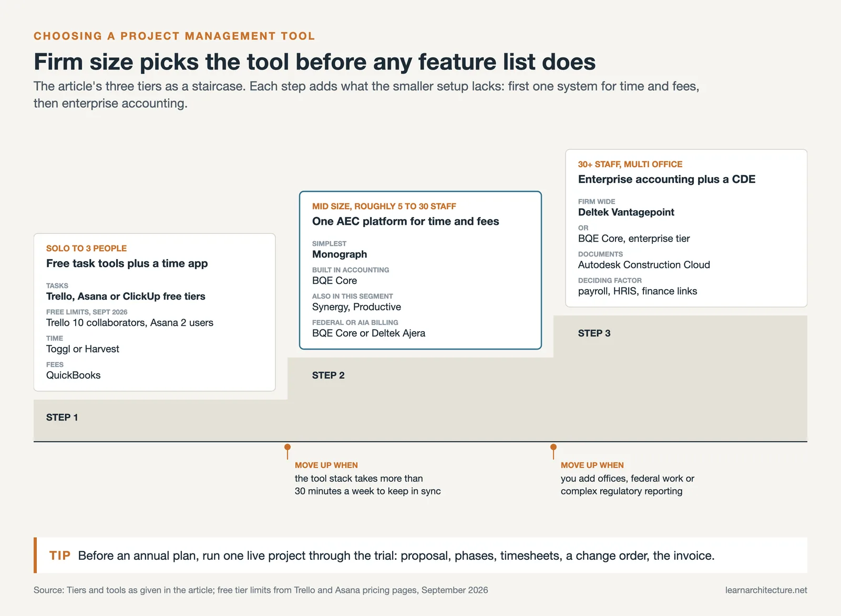The image size is (841, 616).
Task: Click 'Trello 10 collaborators, Asana 2 users'
Action: tap(130, 322)
